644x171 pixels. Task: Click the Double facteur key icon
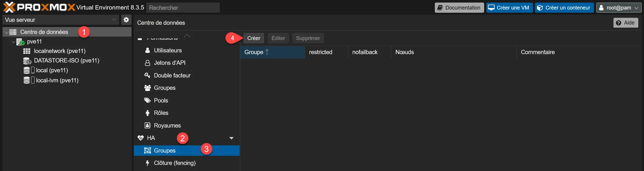[147, 75]
